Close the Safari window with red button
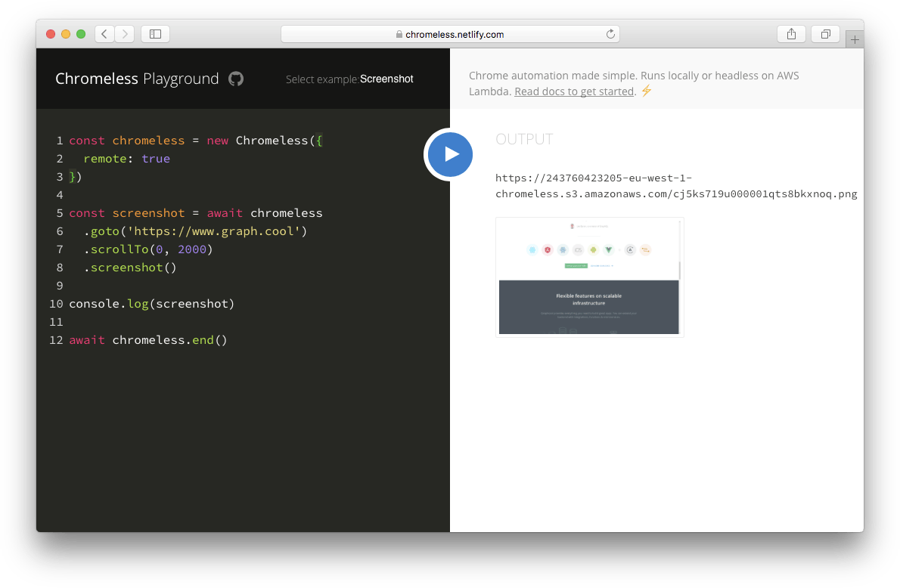 pos(51,35)
